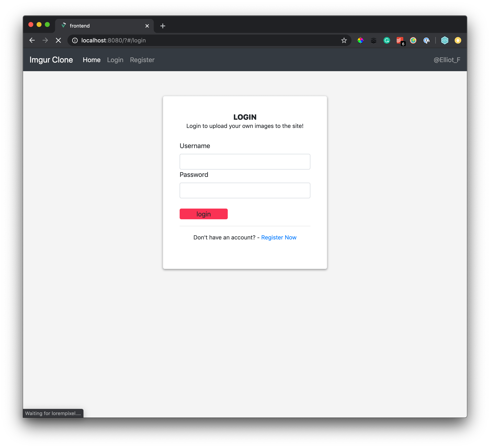Open the Grammarly extension
This screenshot has width=490, height=448.
(387, 40)
